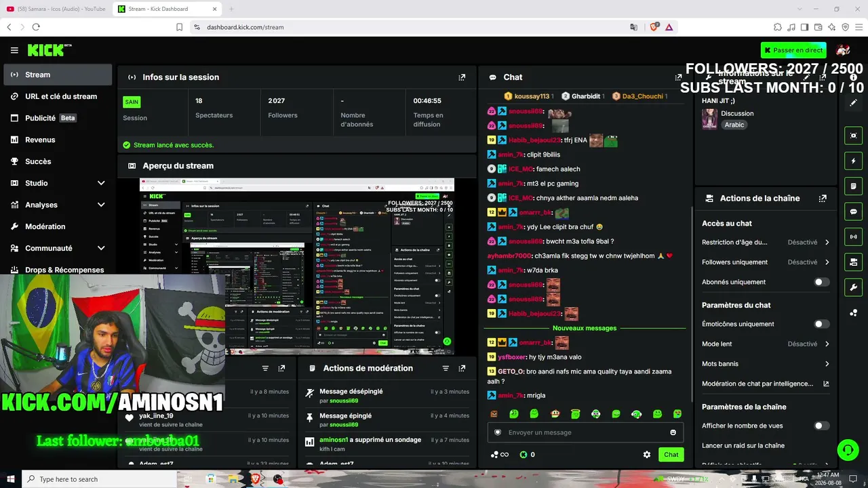
Task: Click the broadcast signal icon in right rail
Action: pyautogui.click(x=854, y=237)
